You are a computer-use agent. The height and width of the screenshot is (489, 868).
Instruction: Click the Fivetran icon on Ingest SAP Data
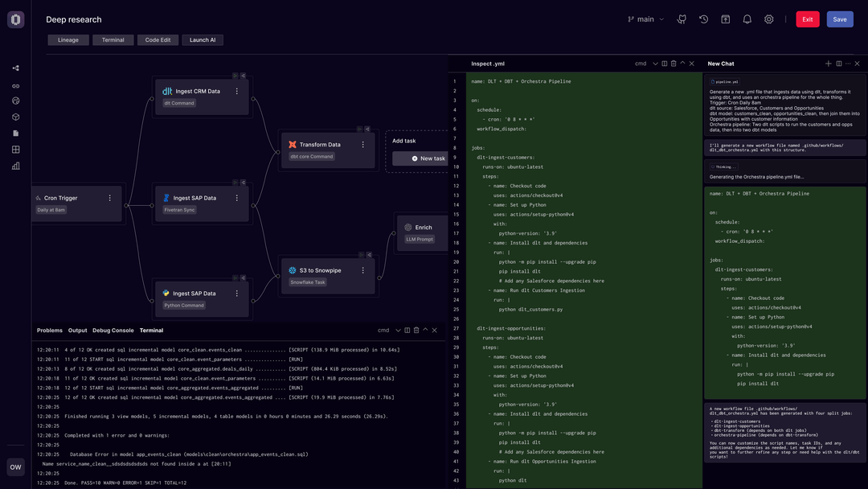(x=166, y=198)
